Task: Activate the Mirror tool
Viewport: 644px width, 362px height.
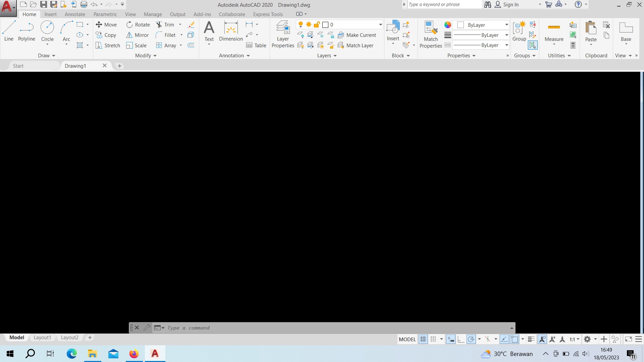Action: click(x=138, y=35)
